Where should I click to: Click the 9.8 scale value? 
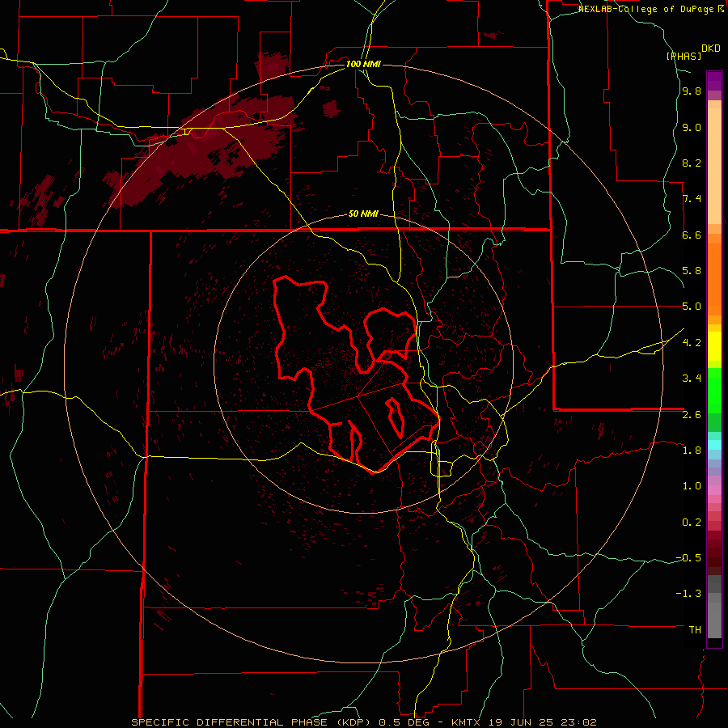pos(692,91)
